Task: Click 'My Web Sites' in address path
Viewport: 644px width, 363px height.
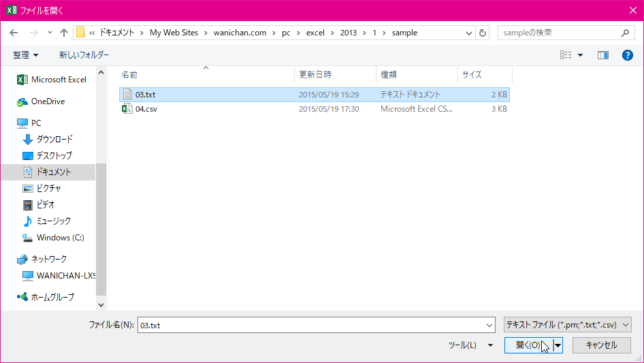Action: coord(174,33)
